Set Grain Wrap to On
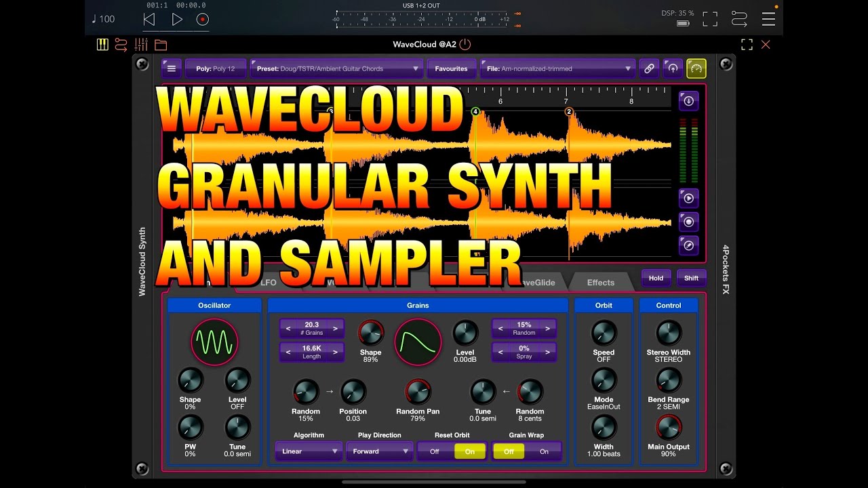The image size is (868, 488). 544,451
